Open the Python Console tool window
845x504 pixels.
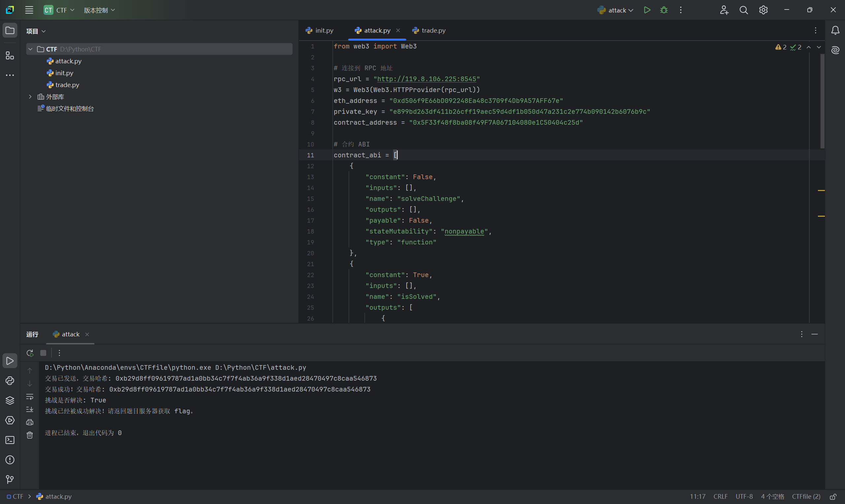10,381
